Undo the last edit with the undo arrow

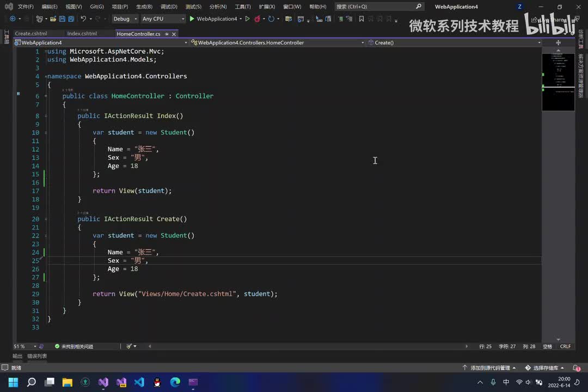83,19
